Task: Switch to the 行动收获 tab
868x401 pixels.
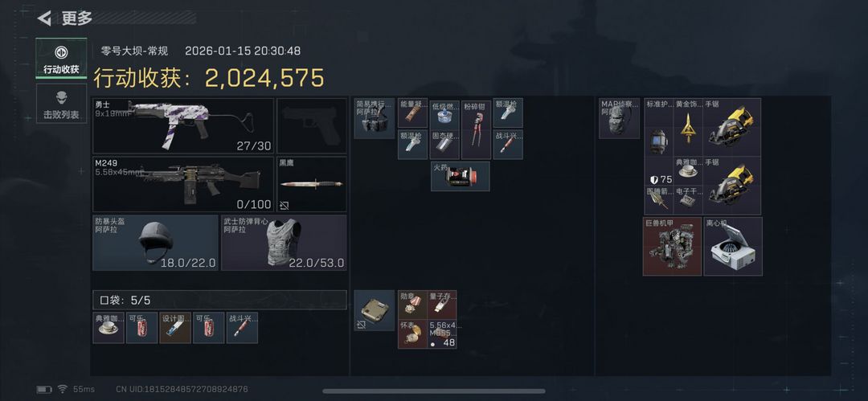Action: click(61, 58)
